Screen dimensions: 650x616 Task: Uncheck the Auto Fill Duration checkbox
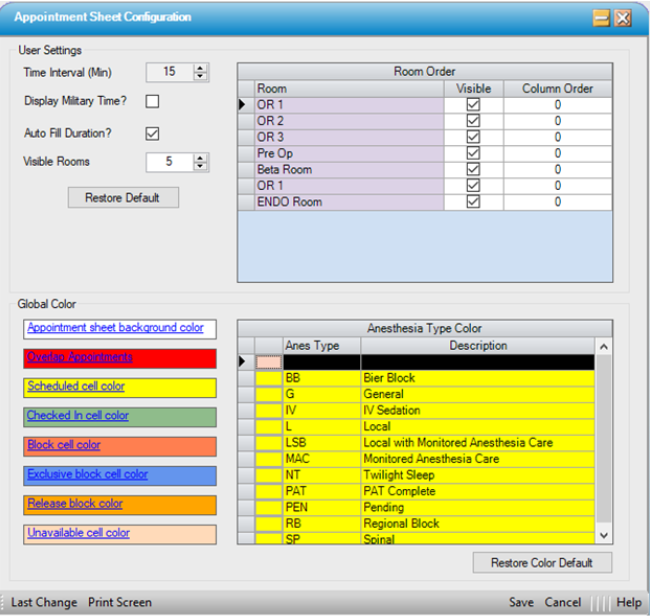click(x=152, y=133)
